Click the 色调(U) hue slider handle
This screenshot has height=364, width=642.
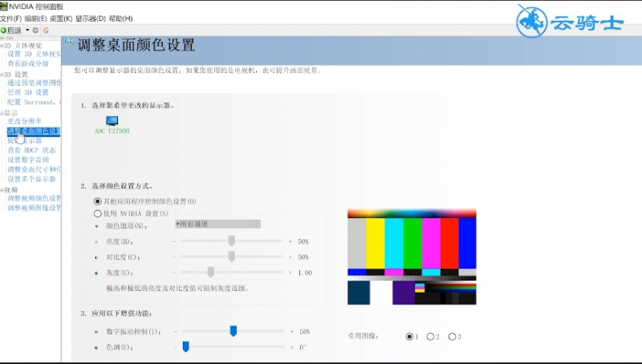point(186,346)
